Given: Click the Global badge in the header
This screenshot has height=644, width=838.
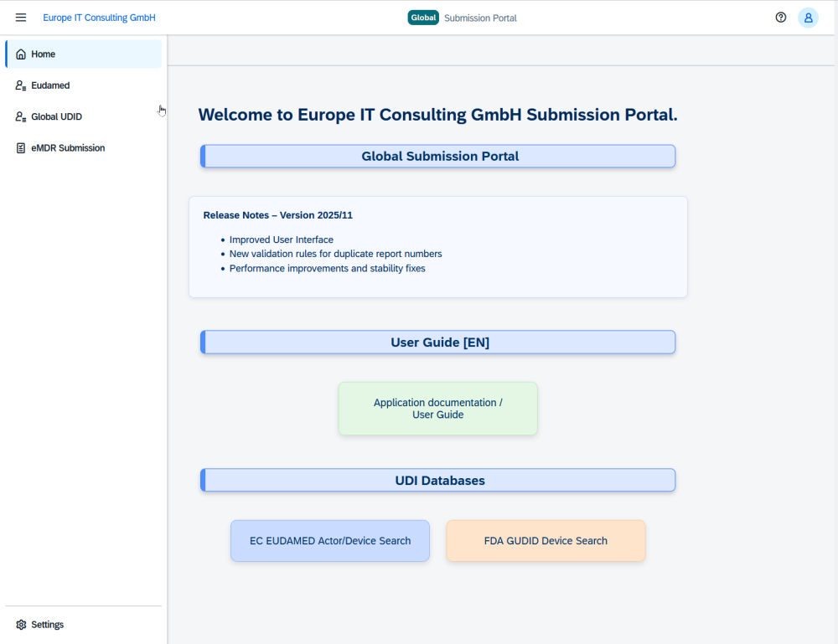Looking at the screenshot, I should pos(422,17).
